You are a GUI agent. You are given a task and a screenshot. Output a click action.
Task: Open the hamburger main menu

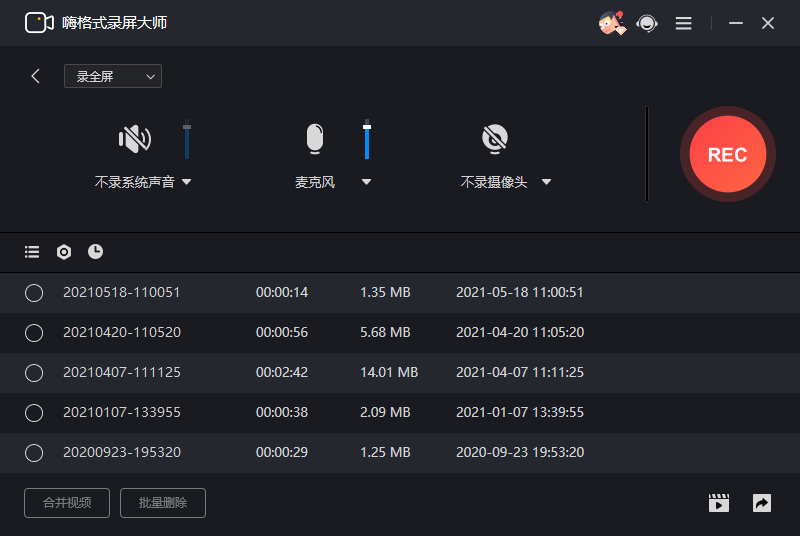click(x=684, y=23)
